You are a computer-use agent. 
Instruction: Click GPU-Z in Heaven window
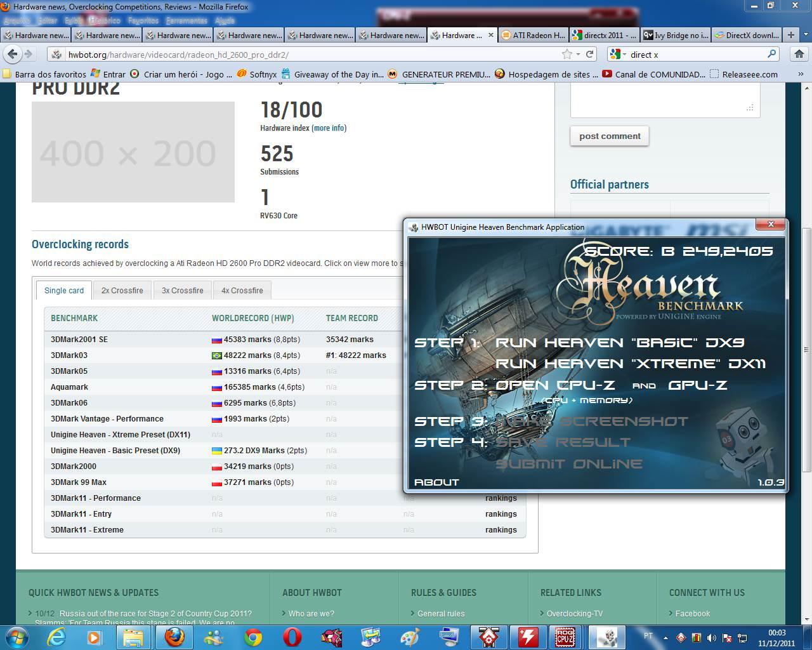pyautogui.click(x=698, y=385)
